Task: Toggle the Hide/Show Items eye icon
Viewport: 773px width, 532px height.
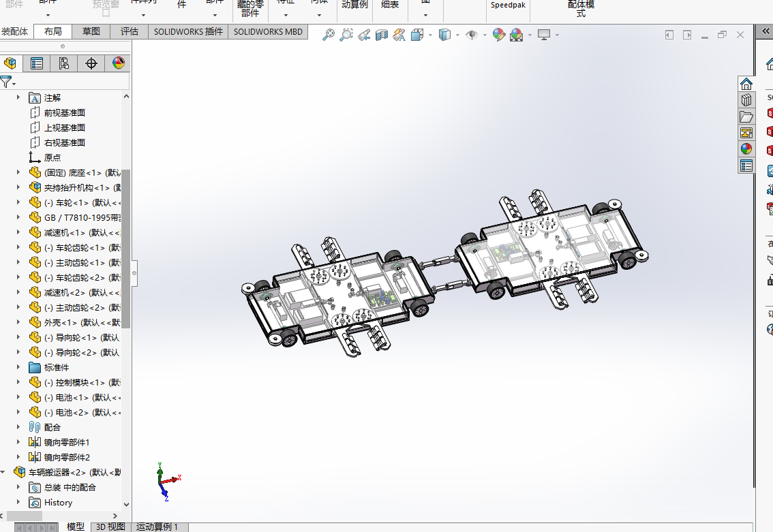Action: coord(472,35)
